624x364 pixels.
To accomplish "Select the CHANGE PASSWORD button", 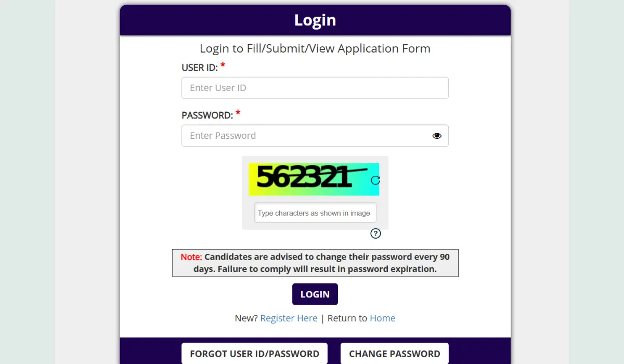I will (x=394, y=354).
